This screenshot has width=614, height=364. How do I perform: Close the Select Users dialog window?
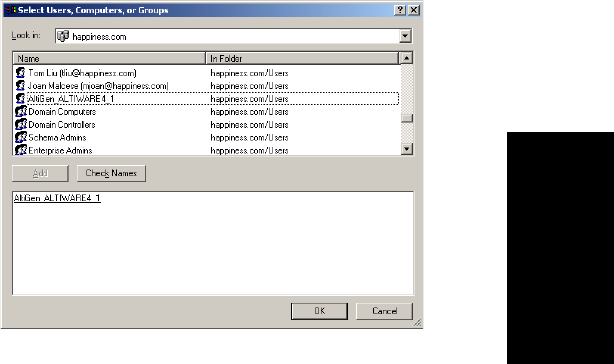414,10
